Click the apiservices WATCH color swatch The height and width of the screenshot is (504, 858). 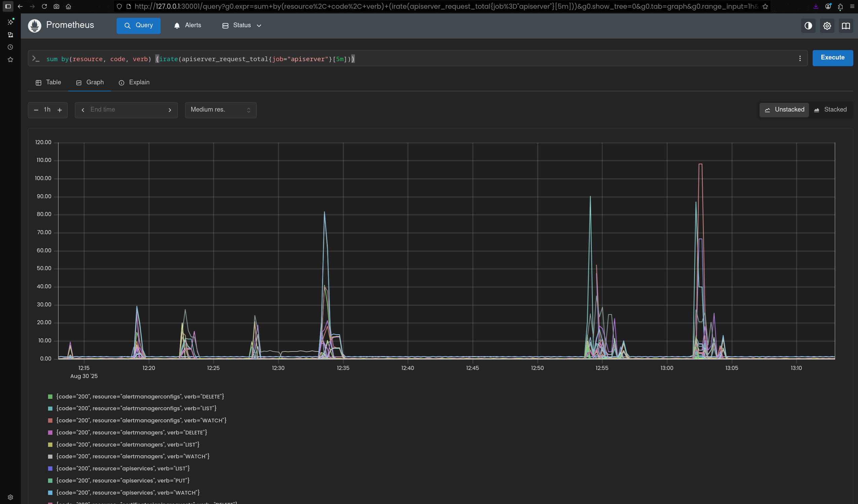tap(50, 493)
